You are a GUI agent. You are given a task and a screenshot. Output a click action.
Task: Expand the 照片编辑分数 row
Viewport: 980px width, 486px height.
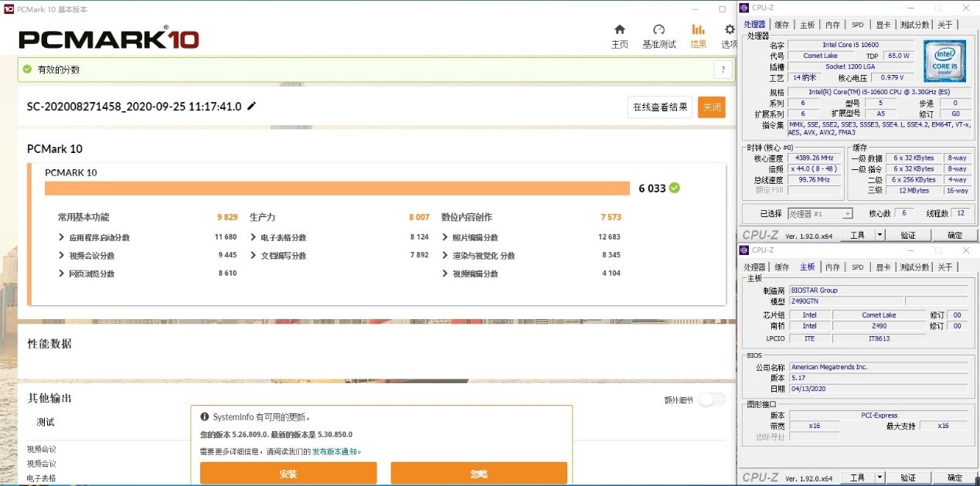click(445, 237)
